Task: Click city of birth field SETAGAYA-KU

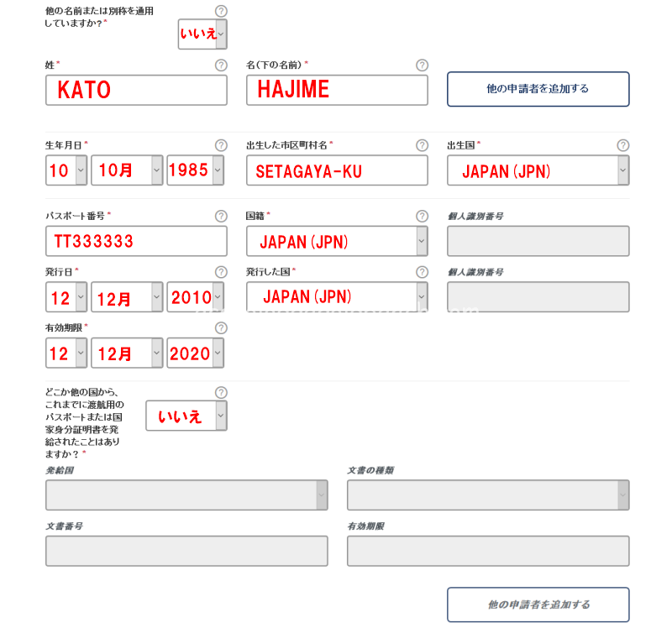Action: tap(337, 170)
